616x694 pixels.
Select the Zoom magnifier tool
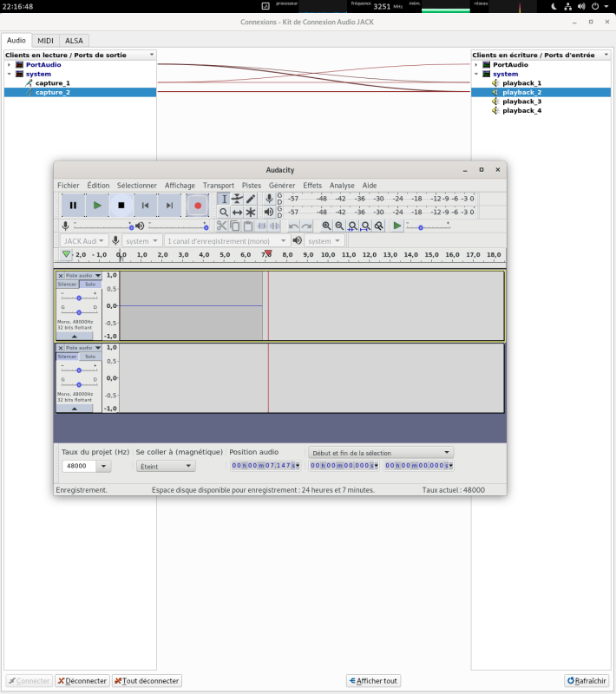224,213
